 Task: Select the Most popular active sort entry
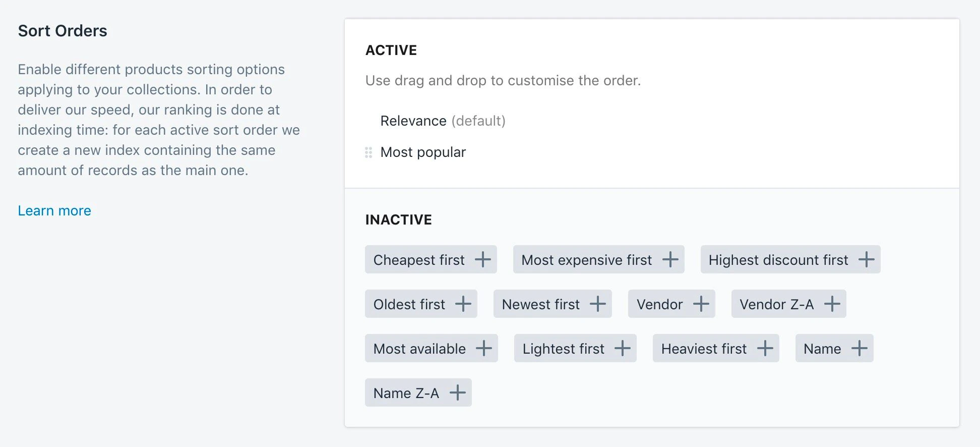(x=423, y=152)
